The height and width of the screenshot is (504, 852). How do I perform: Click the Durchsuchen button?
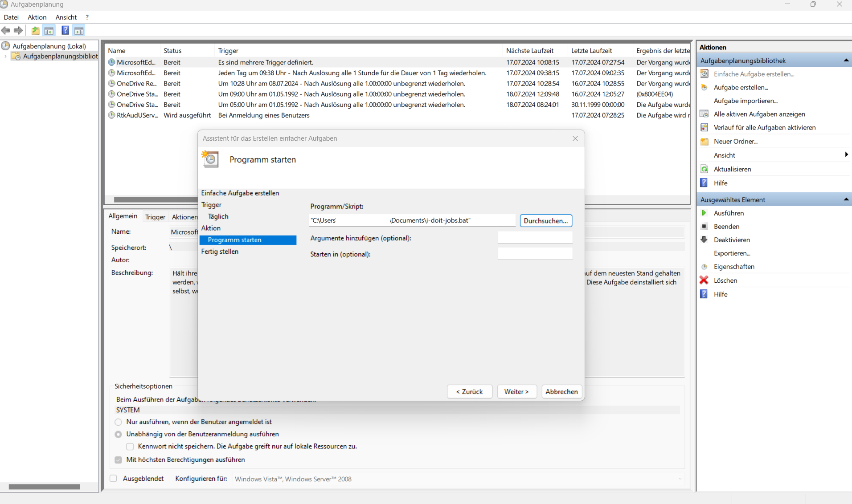545,221
